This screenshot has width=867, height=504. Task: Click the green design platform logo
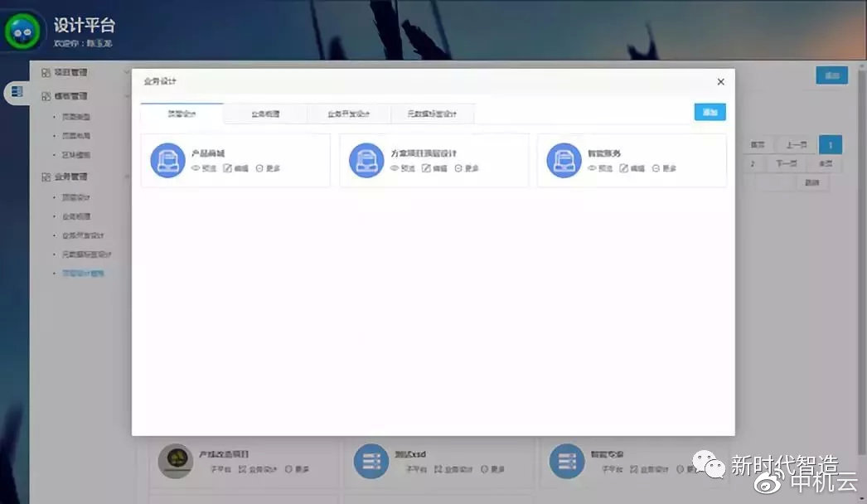22,31
